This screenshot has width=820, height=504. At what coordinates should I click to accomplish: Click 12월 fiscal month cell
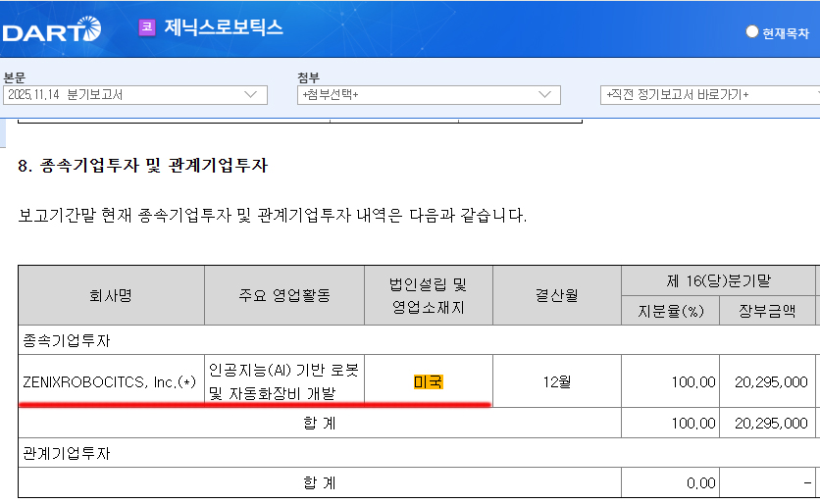557,381
